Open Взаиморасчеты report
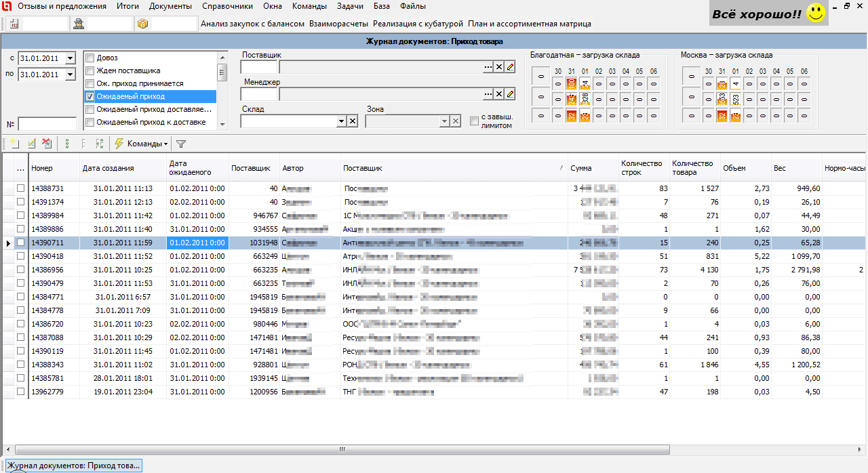 click(x=338, y=22)
